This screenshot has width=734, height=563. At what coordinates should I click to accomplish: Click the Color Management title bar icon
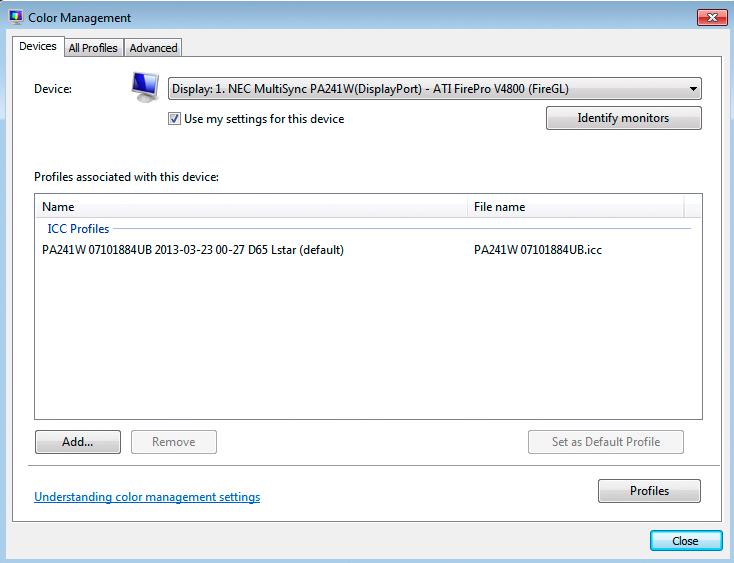point(16,17)
